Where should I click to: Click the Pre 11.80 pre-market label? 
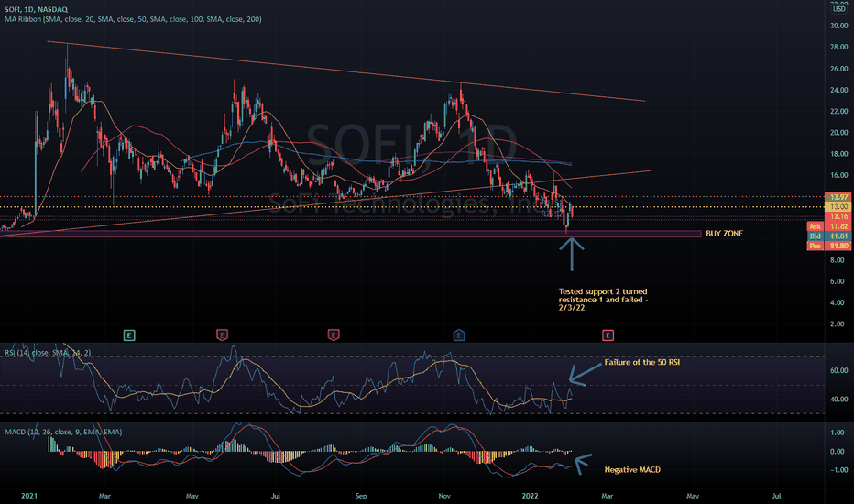coord(829,246)
